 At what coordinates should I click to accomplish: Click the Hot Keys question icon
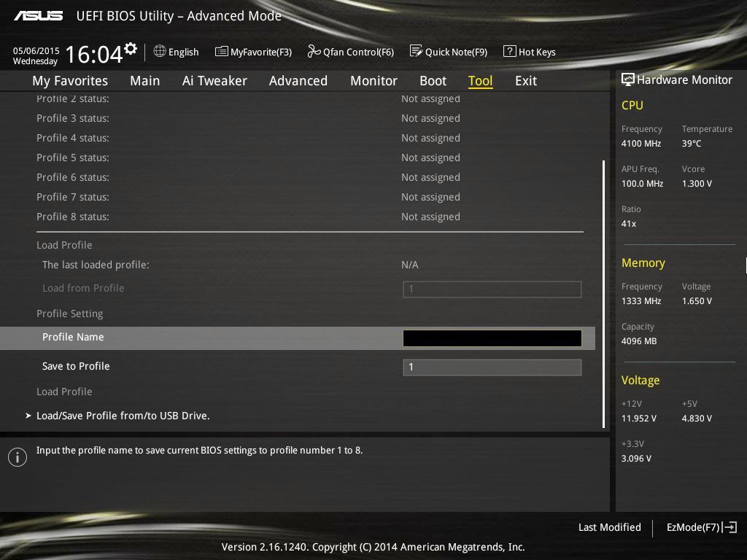(509, 51)
